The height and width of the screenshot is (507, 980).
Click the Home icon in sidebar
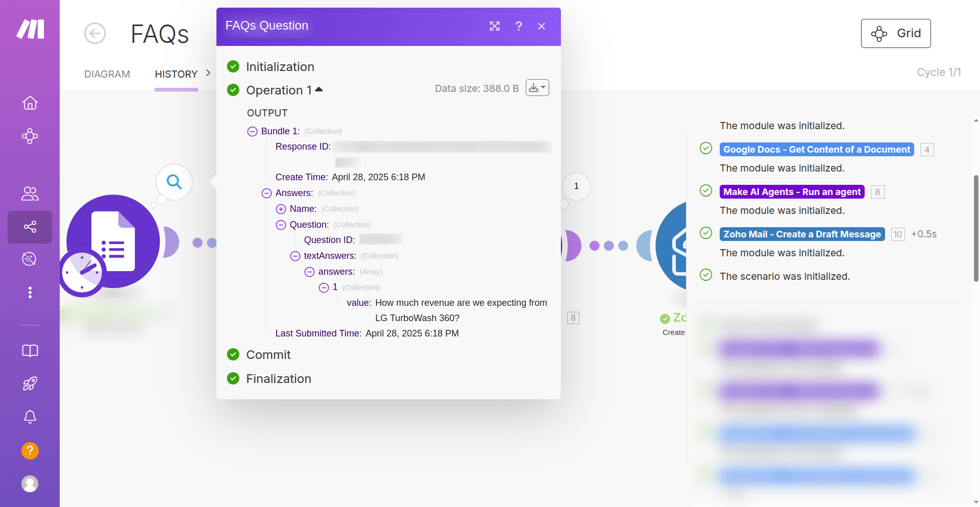[30, 103]
